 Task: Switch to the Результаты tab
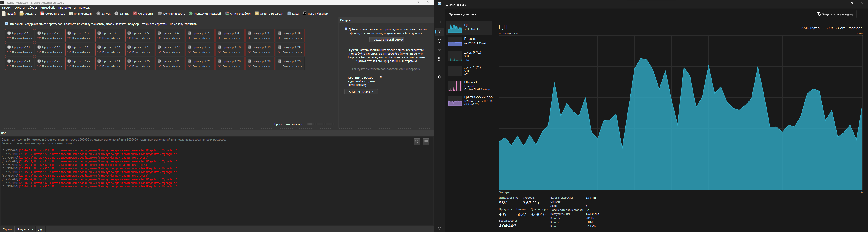(25, 229)
